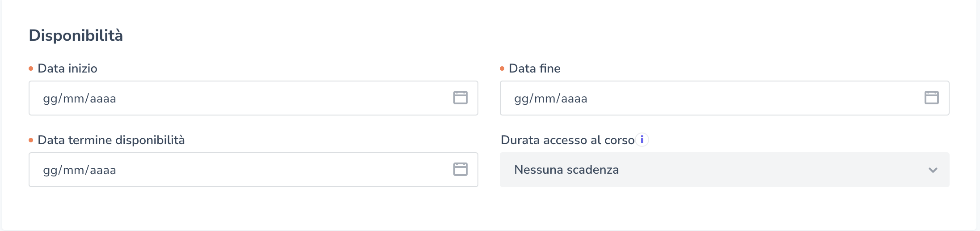This screenshot has width=980, height=231.
Task: Open the Data fine calendar picker icon
Action: [931, 98]
